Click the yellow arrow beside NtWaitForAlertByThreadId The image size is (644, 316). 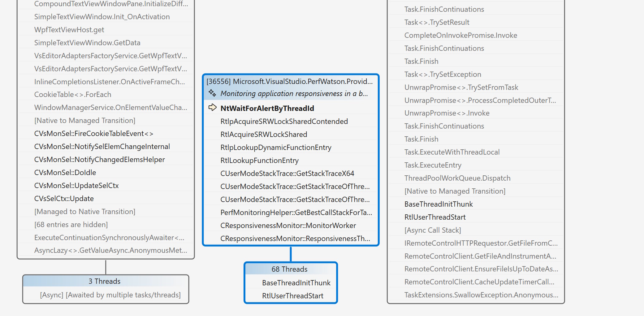tap(212, 108)
